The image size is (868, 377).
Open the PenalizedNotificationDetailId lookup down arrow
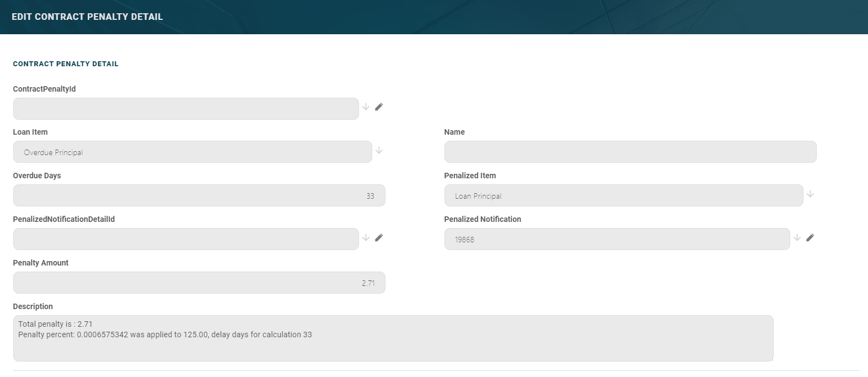point(366,238)
